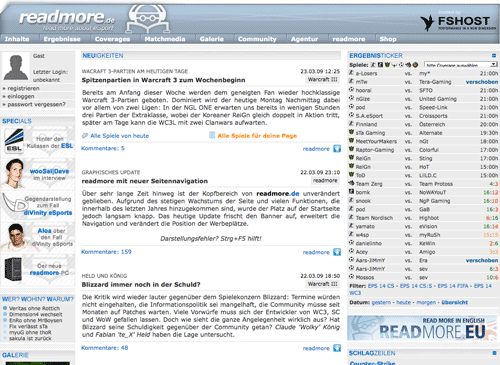This screenshot has width=500, height=365.
Task: Click icon left of Alle Spiele für deine Page
Action: coord(212,135)
